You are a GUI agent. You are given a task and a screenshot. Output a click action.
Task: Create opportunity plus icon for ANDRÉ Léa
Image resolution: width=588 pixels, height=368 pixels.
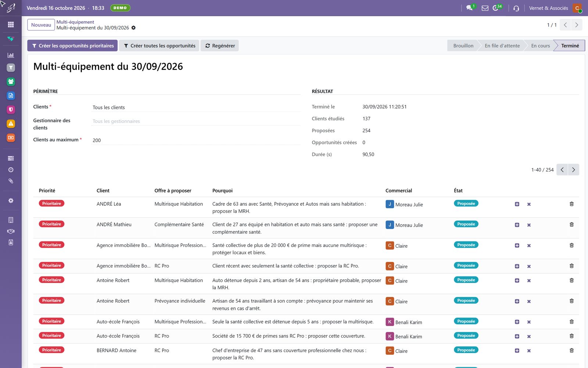pos(517,204)
